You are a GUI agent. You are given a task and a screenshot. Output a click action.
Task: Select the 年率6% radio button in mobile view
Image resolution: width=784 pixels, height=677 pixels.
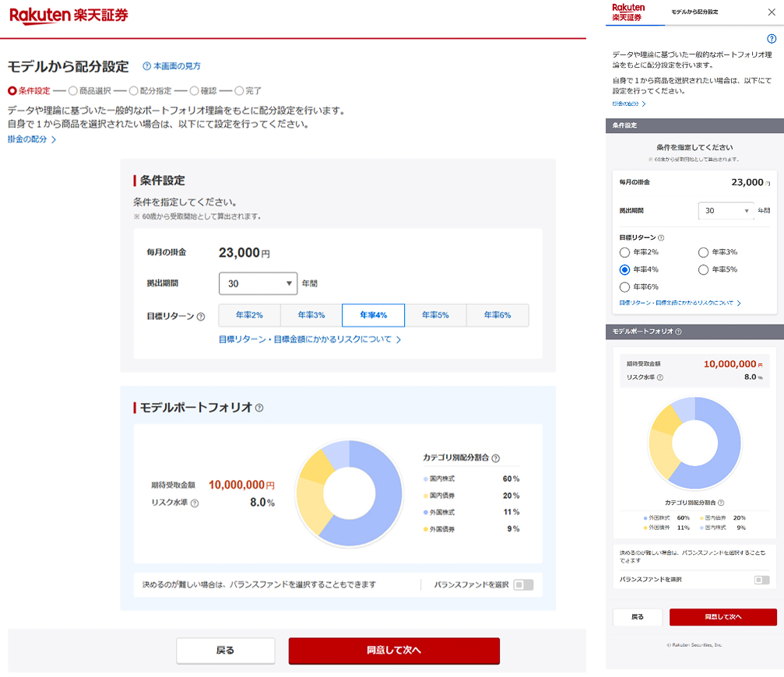pos(624,287)
